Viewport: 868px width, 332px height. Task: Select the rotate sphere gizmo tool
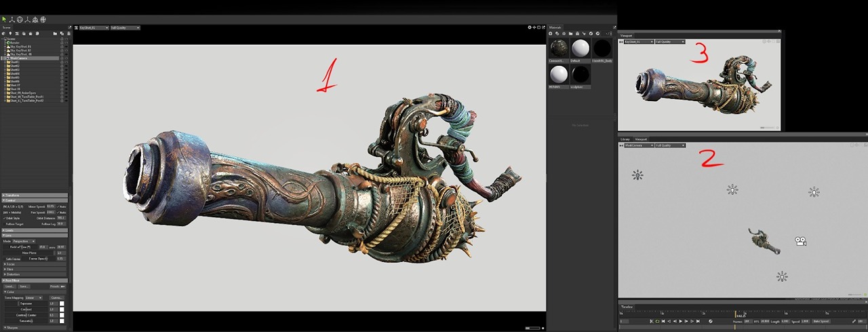(20, 19)
